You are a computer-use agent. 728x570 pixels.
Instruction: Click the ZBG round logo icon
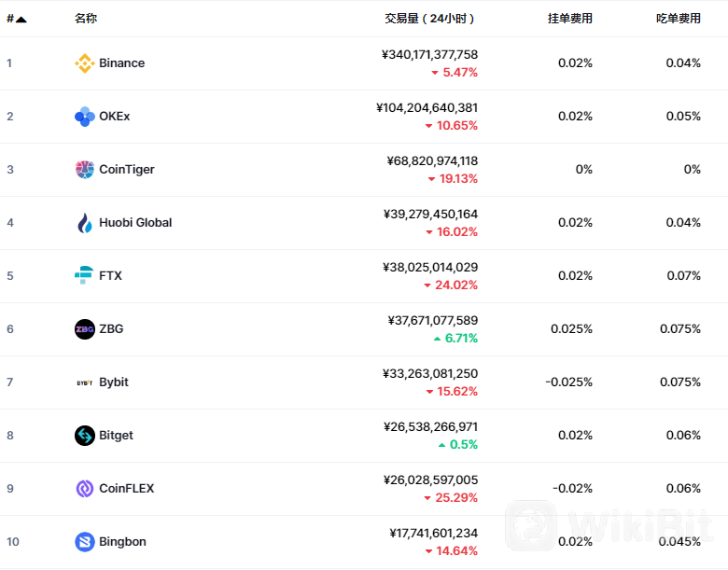[84, 329]
